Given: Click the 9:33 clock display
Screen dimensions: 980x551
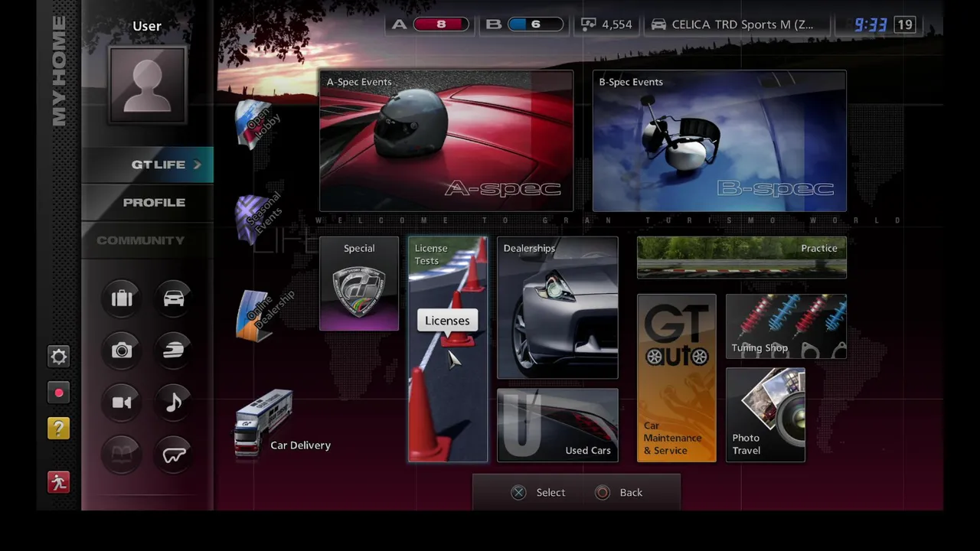Looking at the screenshot, I should (871, 24).
